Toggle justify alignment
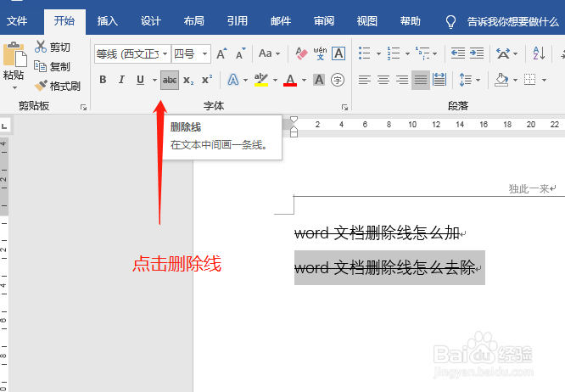The height and width of the screenshot is (392, 565). pyautogui.click(x=421, y=80)
